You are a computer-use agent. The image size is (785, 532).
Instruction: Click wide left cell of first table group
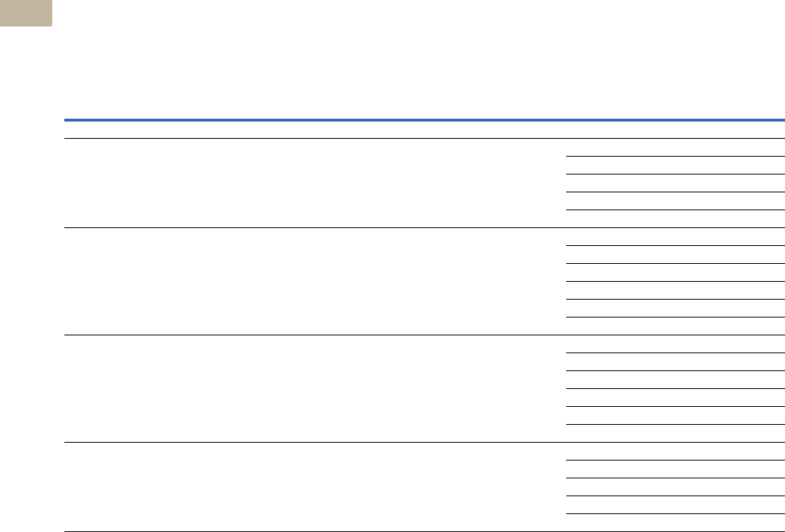[x=315, y=183]
